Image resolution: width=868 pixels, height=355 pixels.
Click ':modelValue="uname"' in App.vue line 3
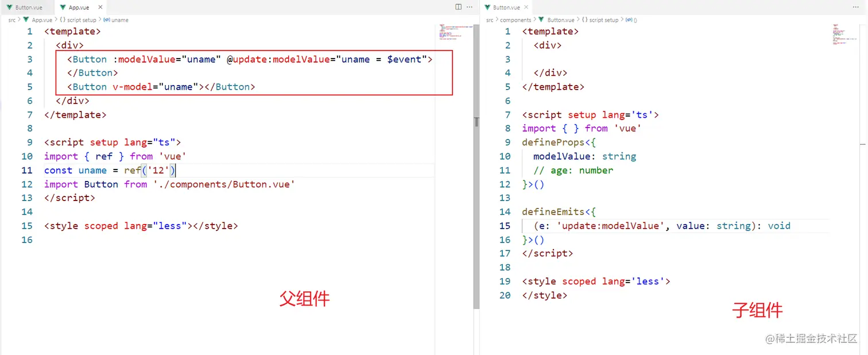(166, 59)
